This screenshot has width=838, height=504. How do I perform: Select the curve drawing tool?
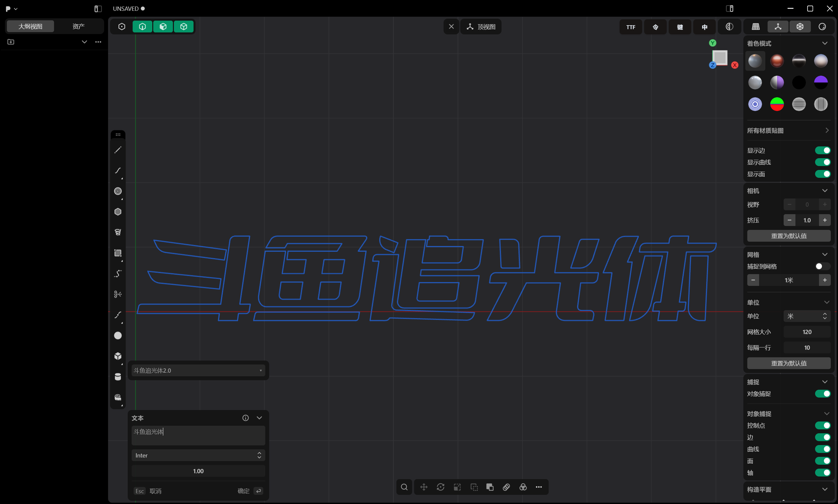tap(118, 171)
